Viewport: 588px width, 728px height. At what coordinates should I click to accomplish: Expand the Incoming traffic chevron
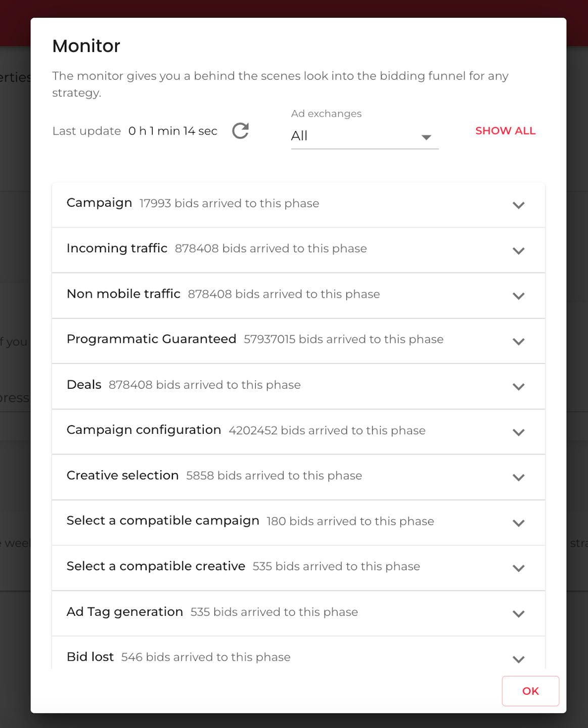tap(518, 251)
